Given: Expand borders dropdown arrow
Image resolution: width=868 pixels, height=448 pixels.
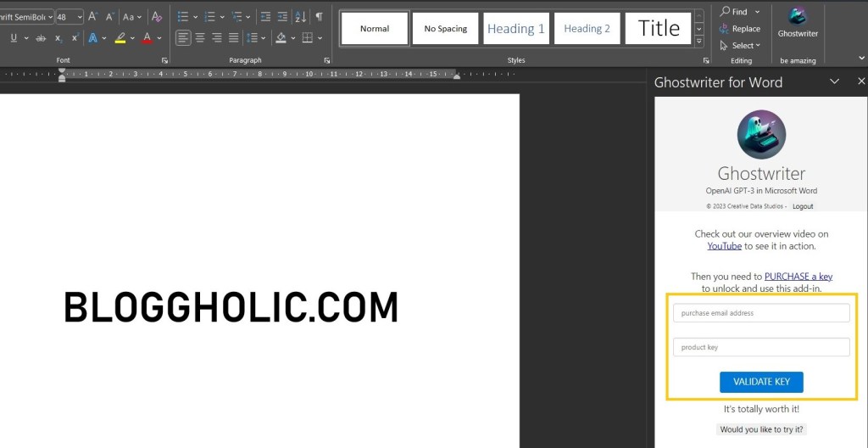Looking at the screenshot, I should pyautogui.click(x=320, y=38).
